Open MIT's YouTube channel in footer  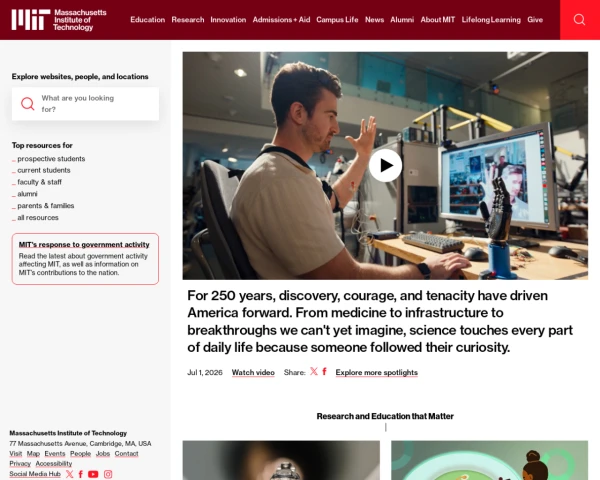(93, 474)
